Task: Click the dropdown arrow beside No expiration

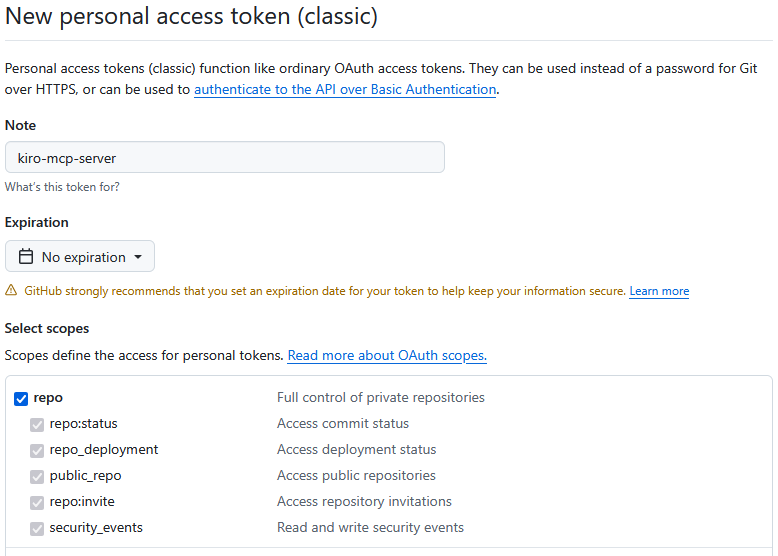Action: click(138, 257)
